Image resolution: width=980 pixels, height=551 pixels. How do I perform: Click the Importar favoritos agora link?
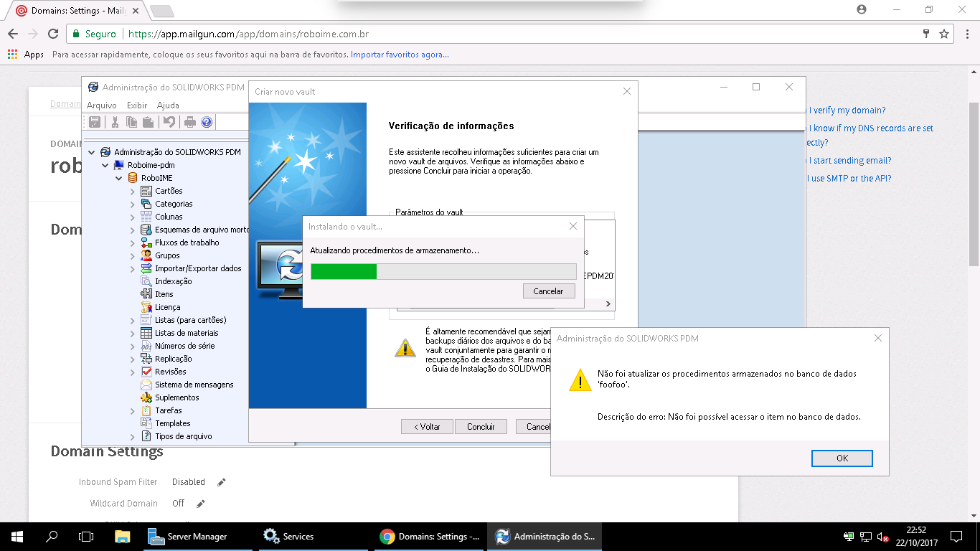pyautogui.click(x=400, y=55)
